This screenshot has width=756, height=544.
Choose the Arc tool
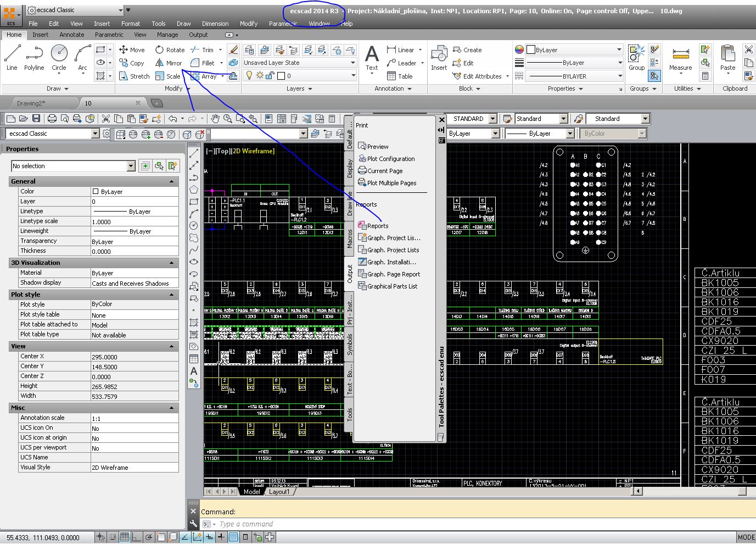coord(82,58)
